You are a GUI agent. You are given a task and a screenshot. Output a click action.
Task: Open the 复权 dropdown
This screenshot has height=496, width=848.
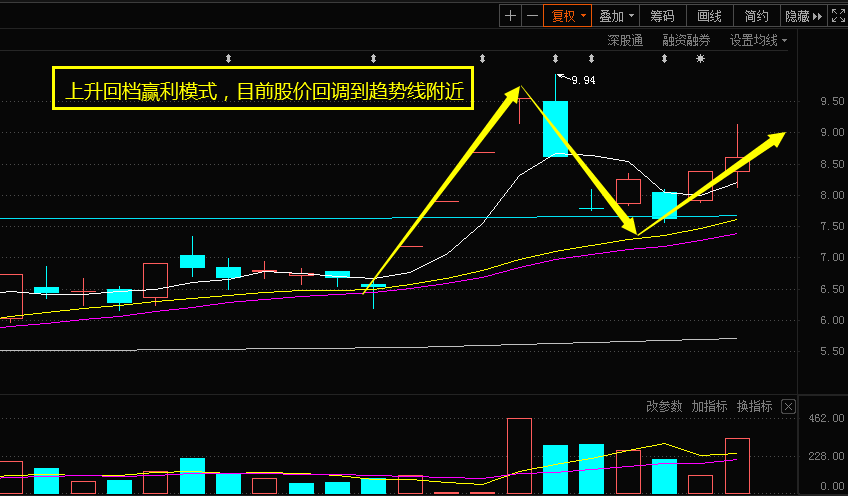[567, 15]
